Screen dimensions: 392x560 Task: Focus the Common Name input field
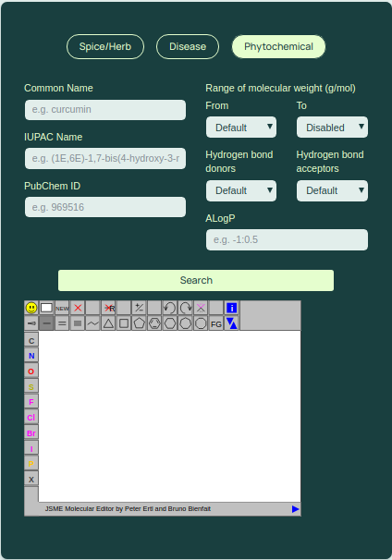(x=105, y=110)
